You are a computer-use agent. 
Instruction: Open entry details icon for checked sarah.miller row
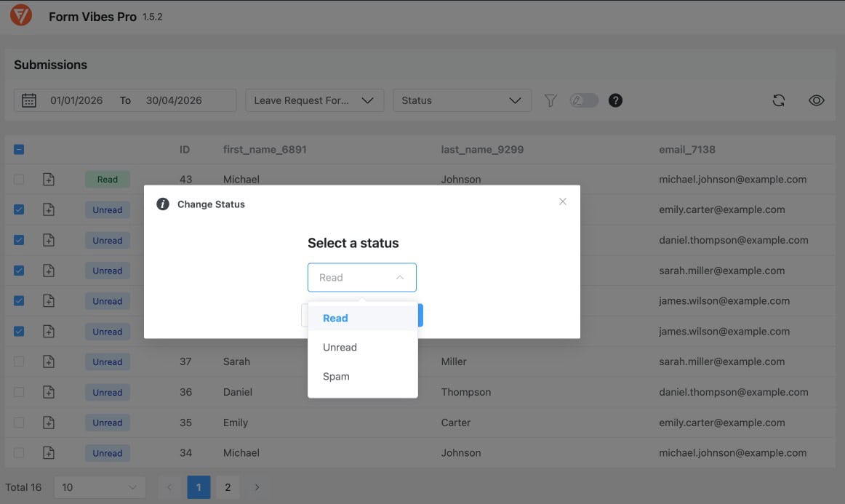pos(49,271)
